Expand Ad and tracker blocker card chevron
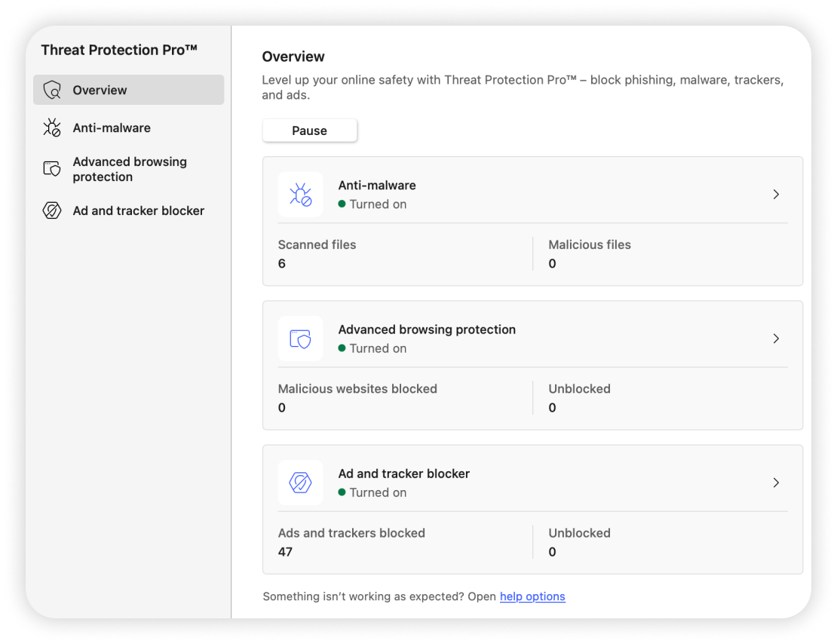 [776, 483]
